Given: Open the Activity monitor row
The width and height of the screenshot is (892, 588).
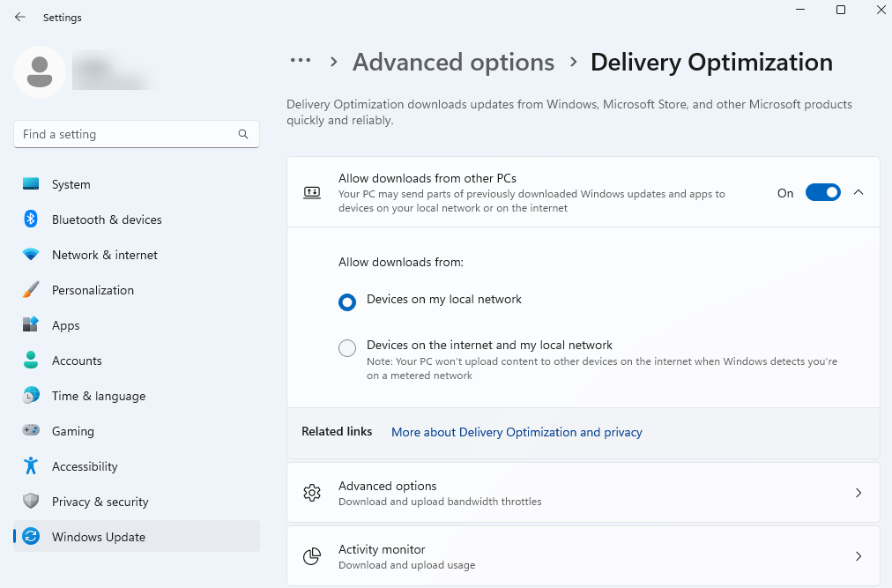Looking at the screenshot, I should click(583, 556).
